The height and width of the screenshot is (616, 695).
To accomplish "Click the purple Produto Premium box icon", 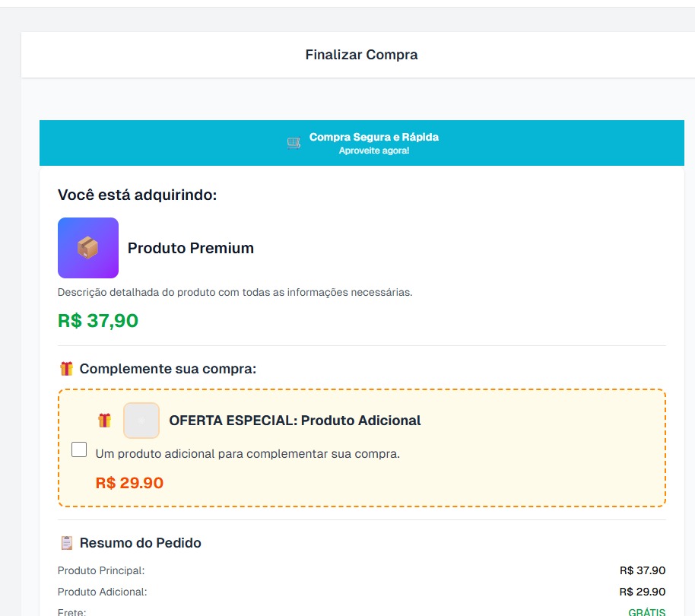I will [x=88, y=248].
